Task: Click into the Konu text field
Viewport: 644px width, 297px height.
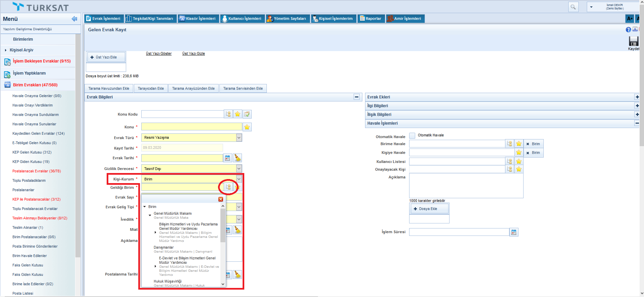Action: (x=191, y=127)
